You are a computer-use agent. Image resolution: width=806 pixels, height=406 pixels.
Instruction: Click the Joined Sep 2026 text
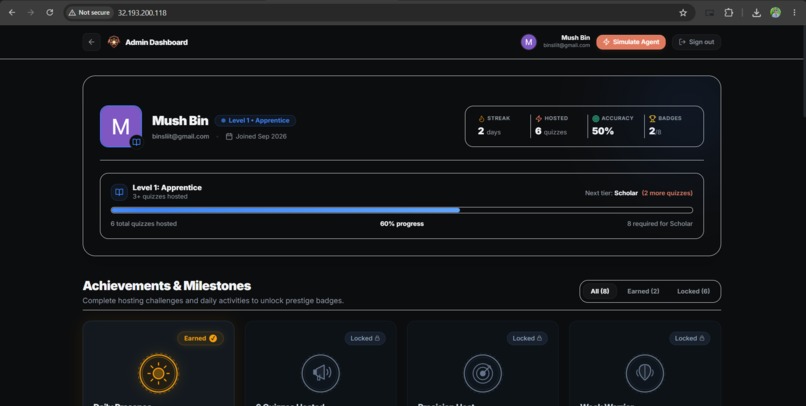[x=261, y=137]
